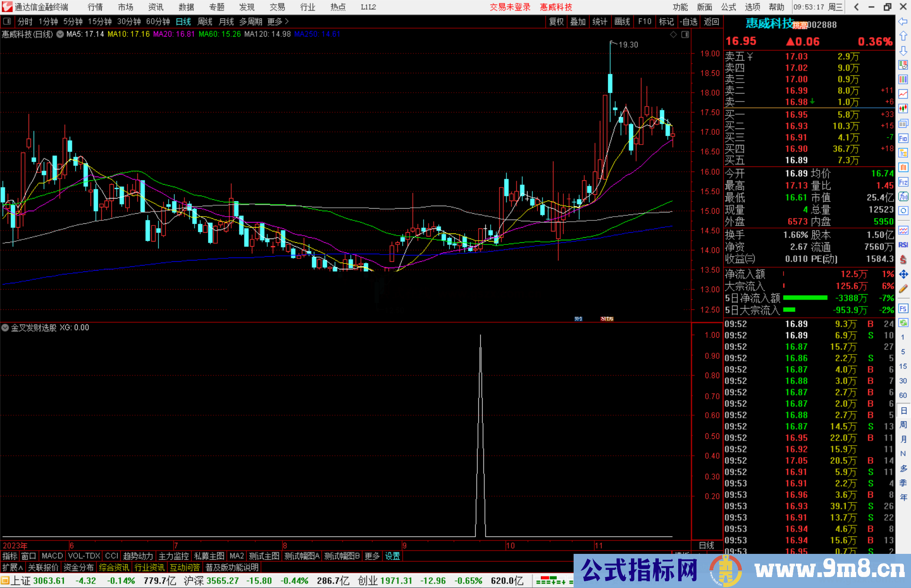Open dropdown beside 惠威科技(日线) title
This screenshot has height=588, width=911.
[60, 35]
